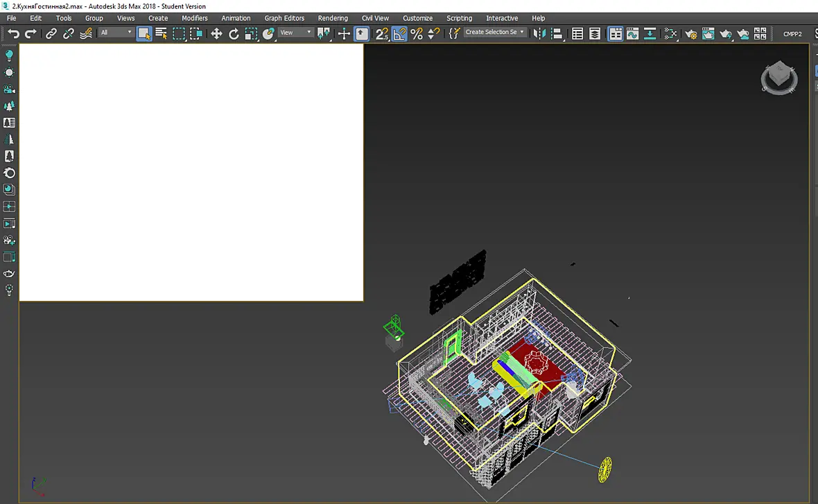Open the Scripting menu
This screenshot has height=504, width=818.
(459, 18)
